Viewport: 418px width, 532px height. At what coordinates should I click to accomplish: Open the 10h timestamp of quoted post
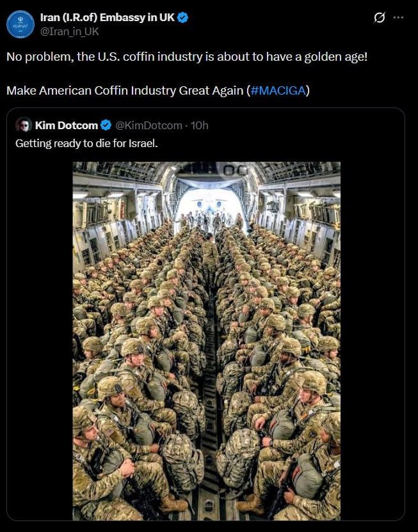pyautogui.click(x=200, y=125)
